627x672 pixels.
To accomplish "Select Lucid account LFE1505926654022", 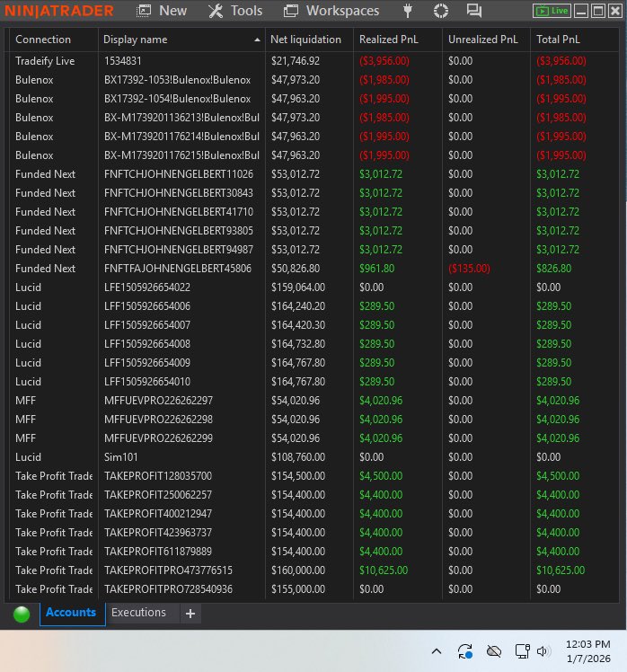I will click(313, 287).
